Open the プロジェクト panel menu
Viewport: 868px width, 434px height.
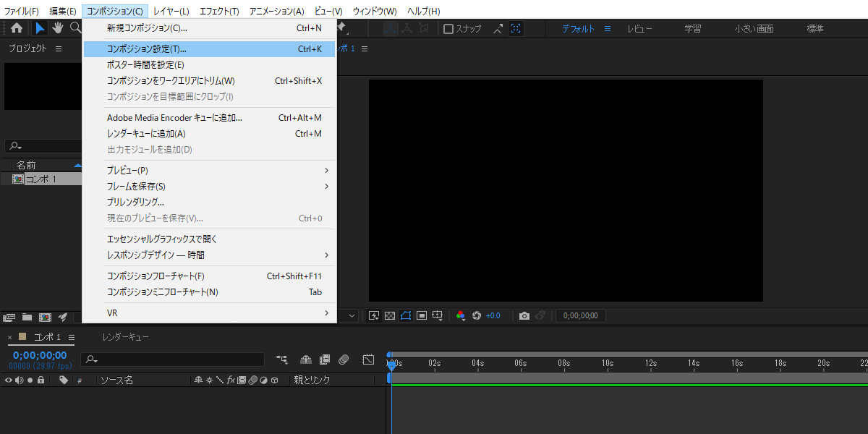pos(59,48)
